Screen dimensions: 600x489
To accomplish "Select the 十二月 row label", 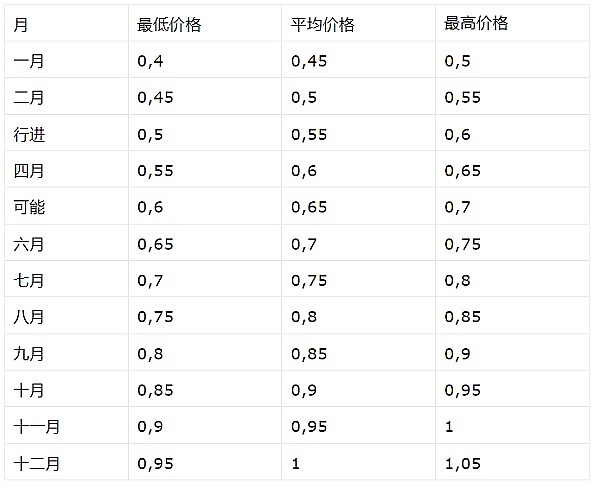I will (x=37, y=463).
